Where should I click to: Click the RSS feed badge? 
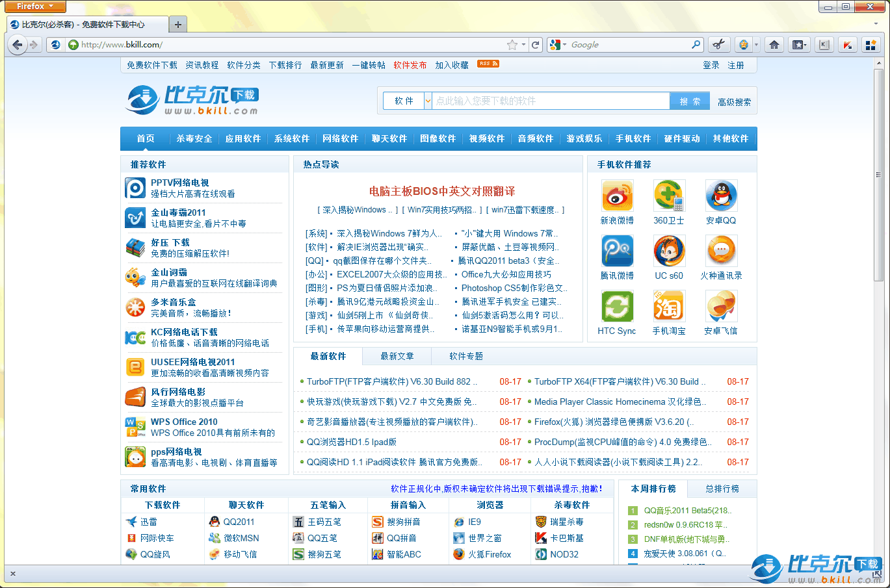(x=488, y=64)
